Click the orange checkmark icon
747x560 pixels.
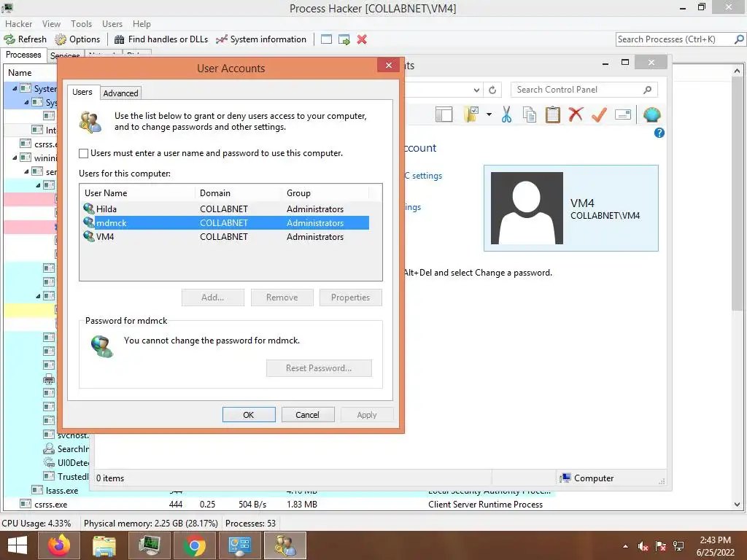[599, 114]
